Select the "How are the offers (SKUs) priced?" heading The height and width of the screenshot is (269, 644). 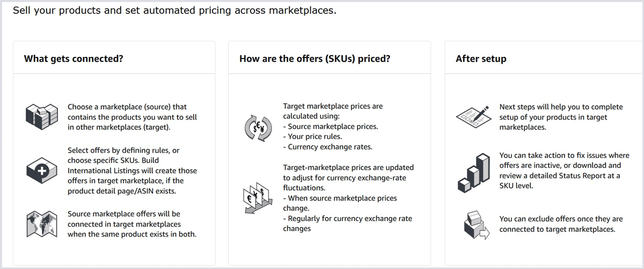[314, 59]
